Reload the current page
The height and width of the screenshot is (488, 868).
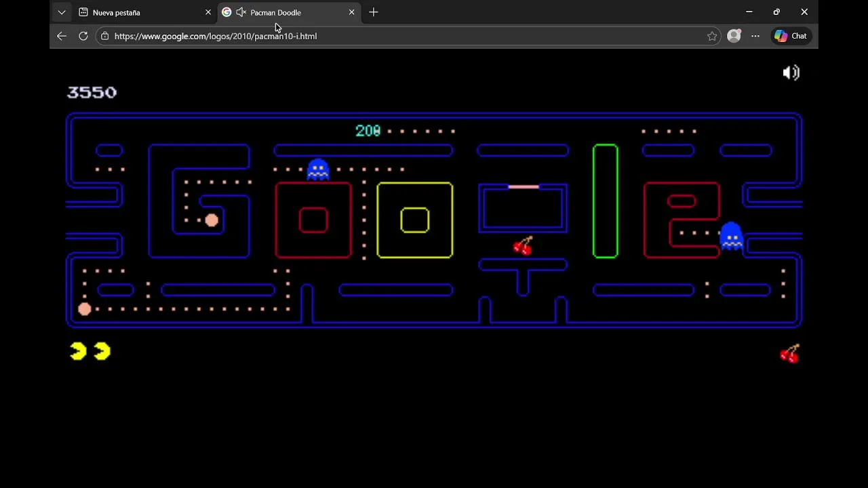coord(83,36)
